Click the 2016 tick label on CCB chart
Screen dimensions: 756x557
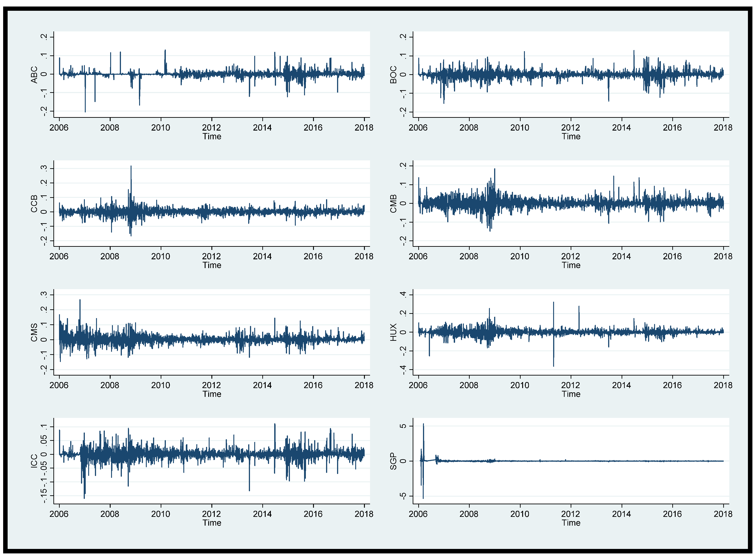[x=313, y=257]
